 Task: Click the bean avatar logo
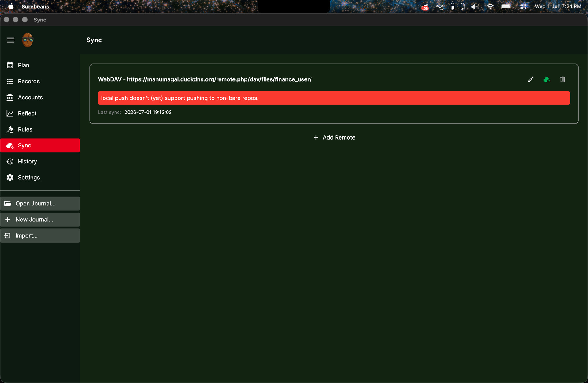click(x=28, y=40)
